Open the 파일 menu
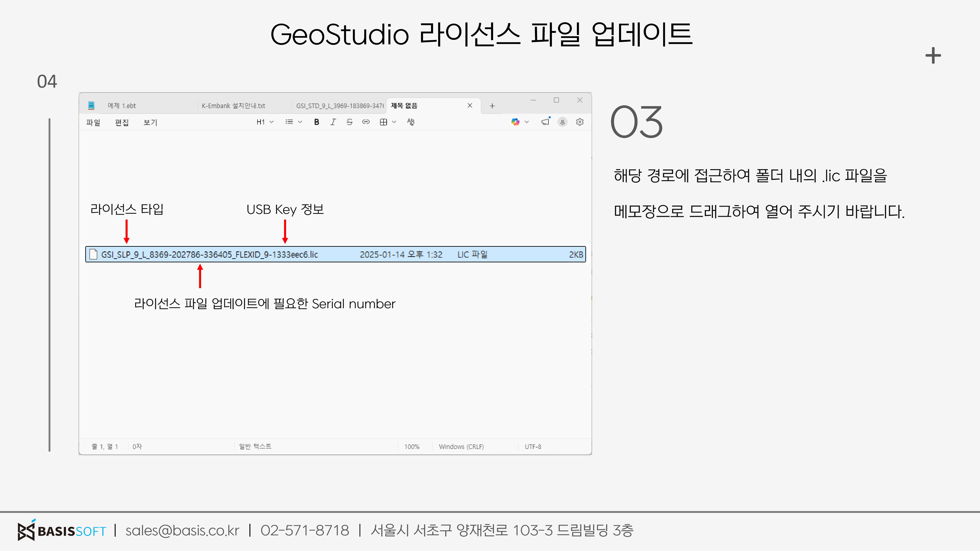980x551 pixels. coord(93,122)
